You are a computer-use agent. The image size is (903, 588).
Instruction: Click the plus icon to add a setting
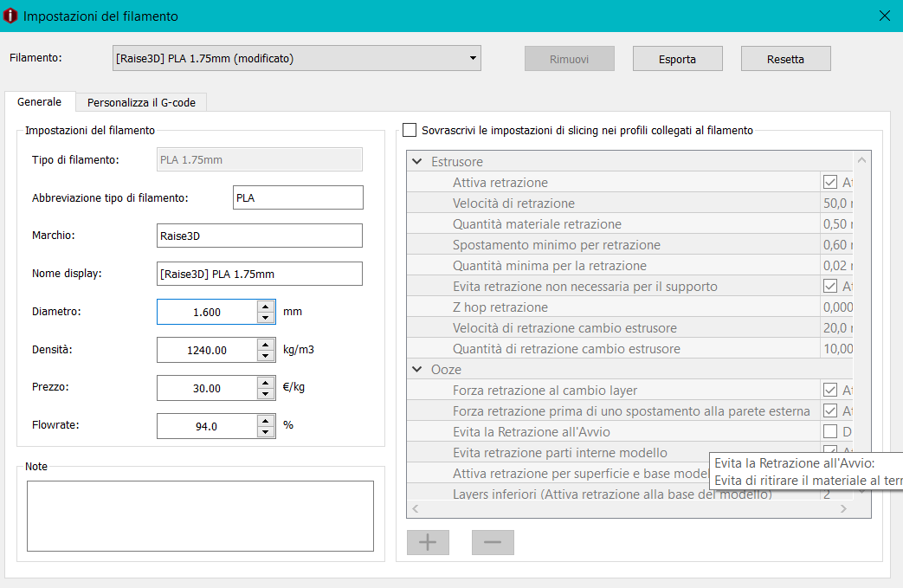pos(428,542)
